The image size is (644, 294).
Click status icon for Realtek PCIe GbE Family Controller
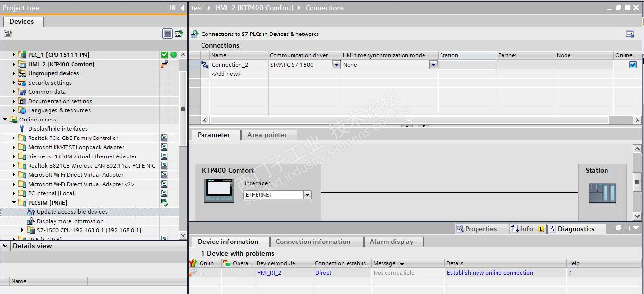tap(165, 138)
